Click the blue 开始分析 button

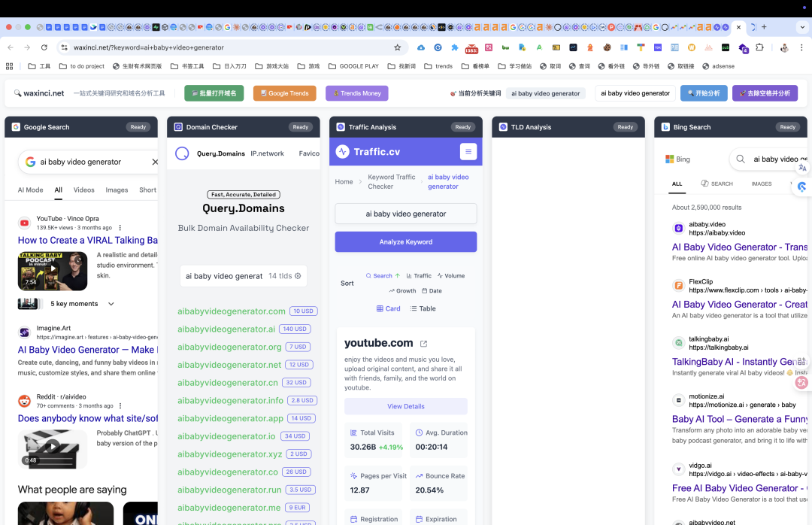point(704,93)
